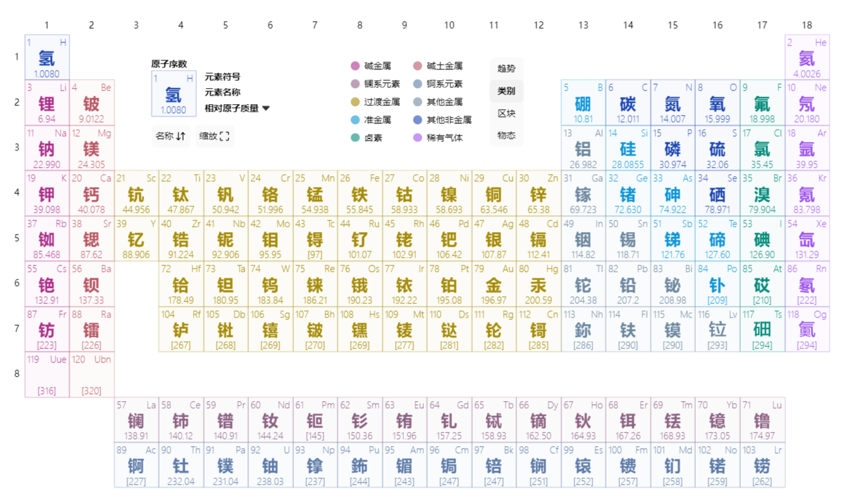Click the 类别 view option
Viewport: 854px width, 504px height.
pyautogui.click(x=506, y=91)
